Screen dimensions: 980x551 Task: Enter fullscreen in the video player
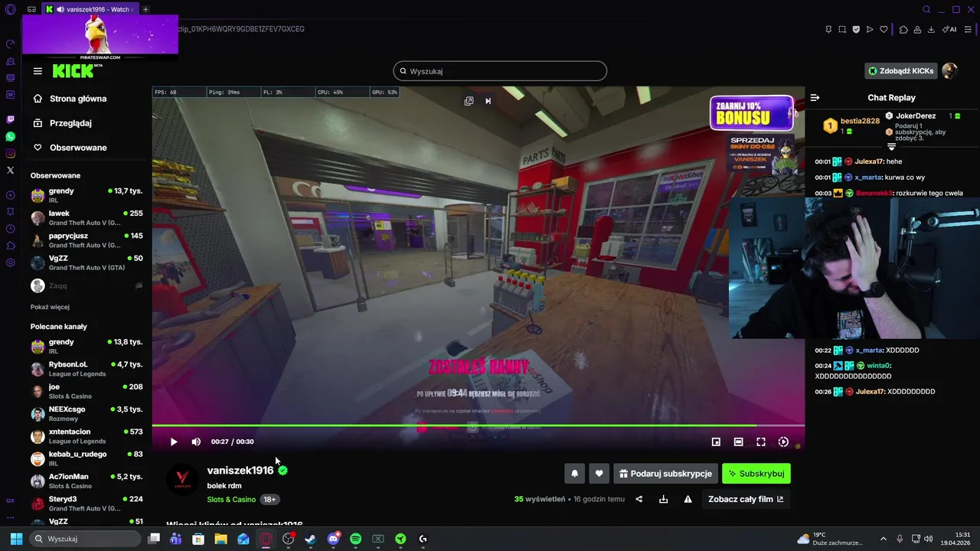[761, 442]
